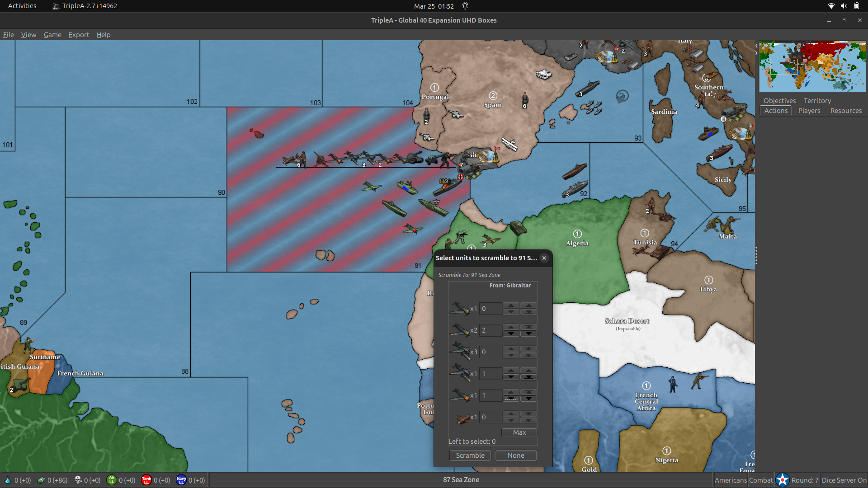Image resolution: width=868 pixels, height=488 pixels.
Task: Click the set-to-maximum double arrow for the top unit
Action: [528, 305]
